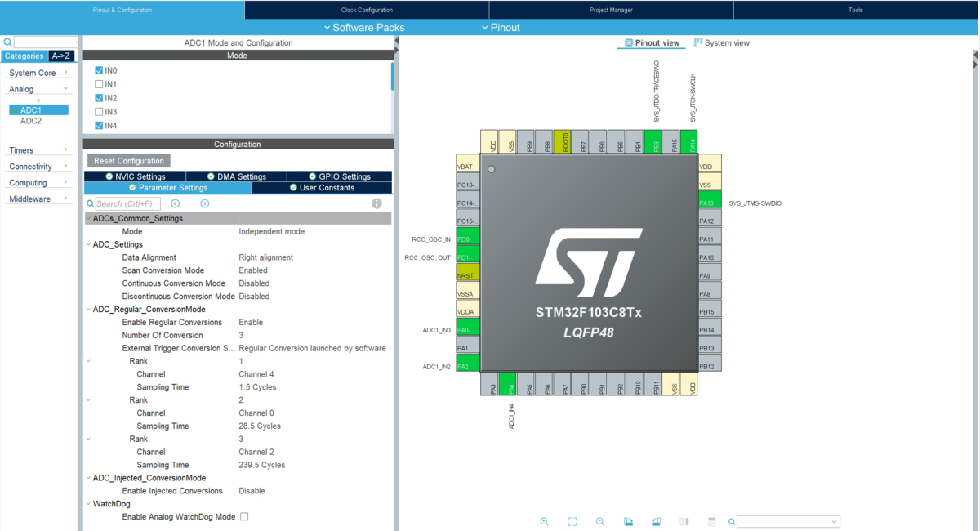Select the Parameter Settings tab

click(x=167, y=188)
